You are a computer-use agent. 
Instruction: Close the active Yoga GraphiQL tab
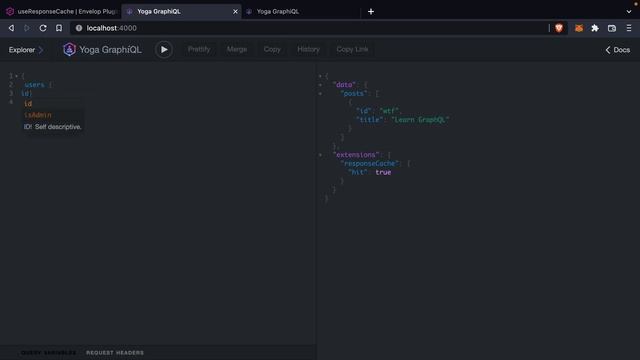point(235,11)
